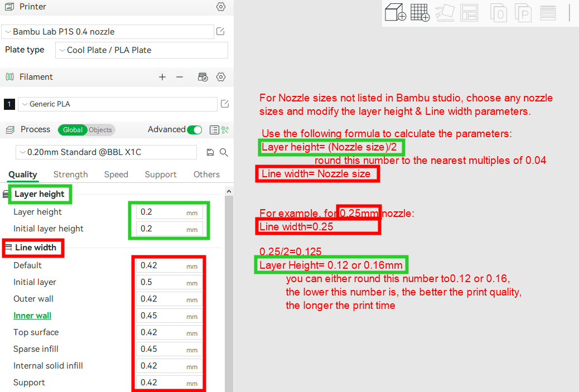Expand the Plate type dropdown

coord(141,50)
